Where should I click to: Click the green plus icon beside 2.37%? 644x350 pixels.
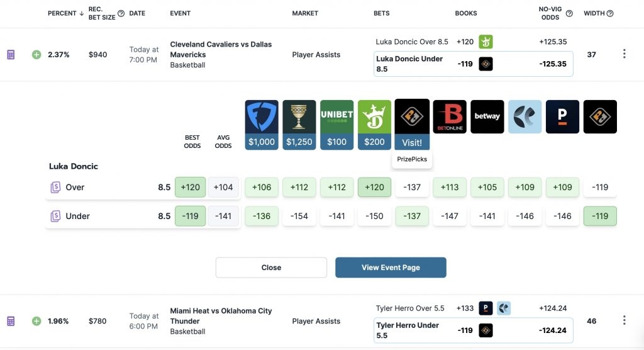[36, 55]
